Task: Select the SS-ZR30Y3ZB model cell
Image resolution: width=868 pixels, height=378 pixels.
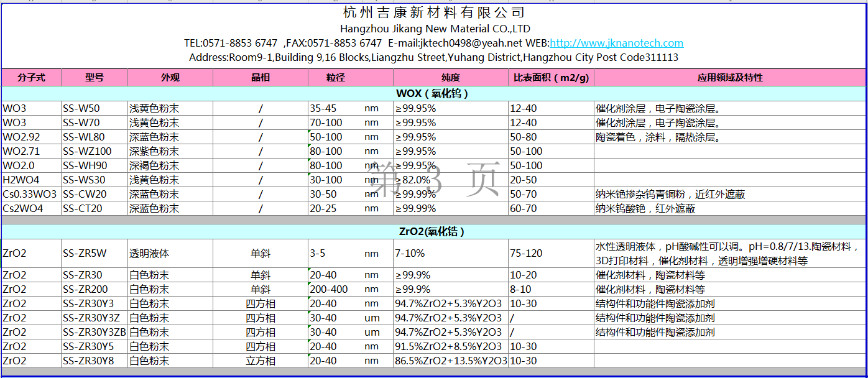Action: (95, 332)
